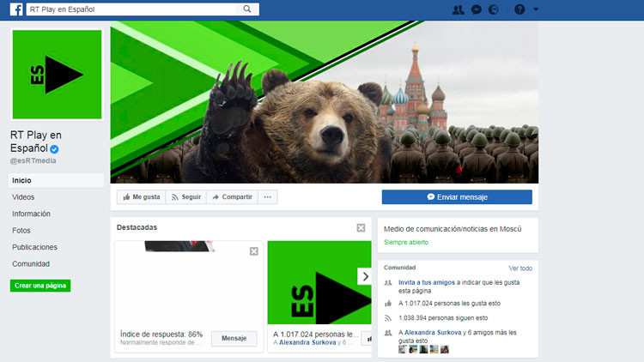The height and width of the screenshot is (362, 644).
Task: Click 'A 1.017.024 personas les gusta esto'
Action: pyautogui.click(x=449, y=304)
